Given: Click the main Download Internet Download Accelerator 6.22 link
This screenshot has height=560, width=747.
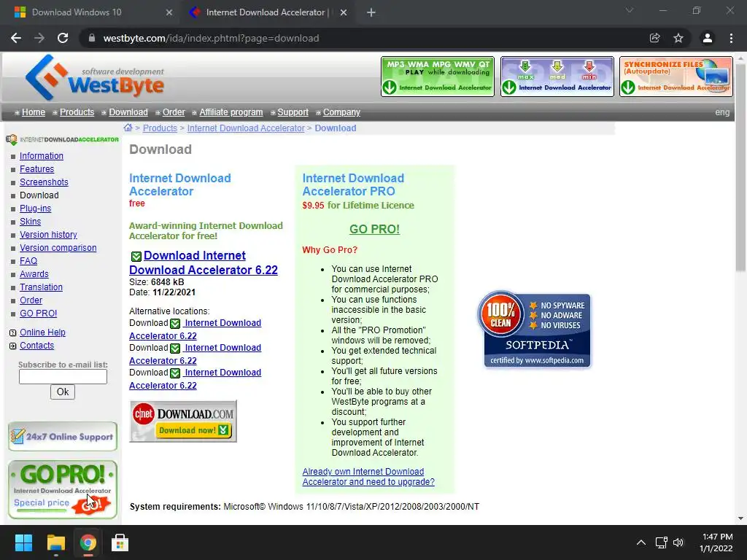Looking at the screenshot, I should [204, 262].
